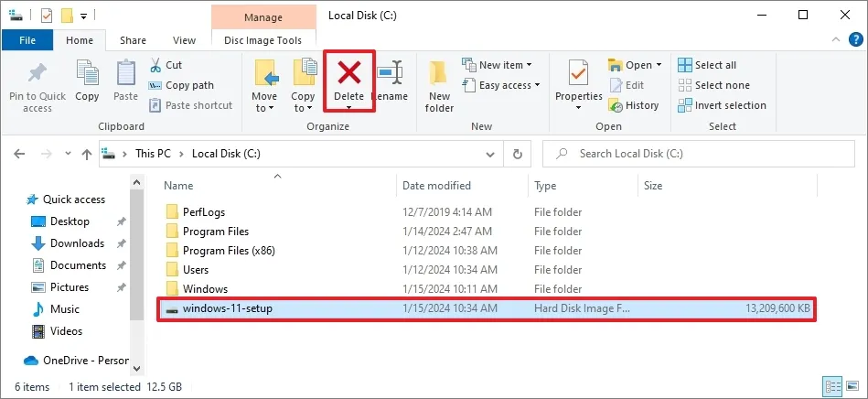This screenshot has width=868, height=399.
Task: Open the File menu tab
Action: (27, 40)
